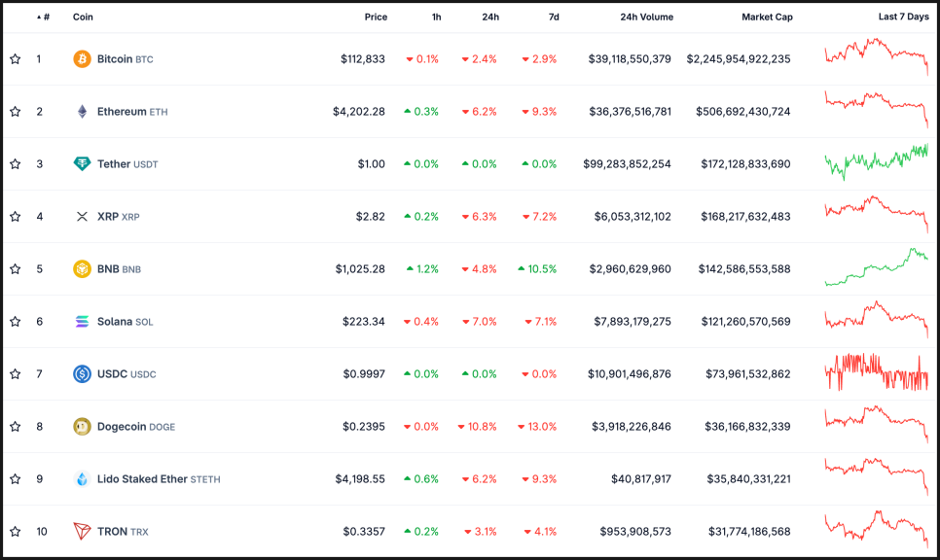This screenshot has height=560, width=940.
Task: Click USDC price $0.9997
Action: pyautogui.click(x=364, y=373)
